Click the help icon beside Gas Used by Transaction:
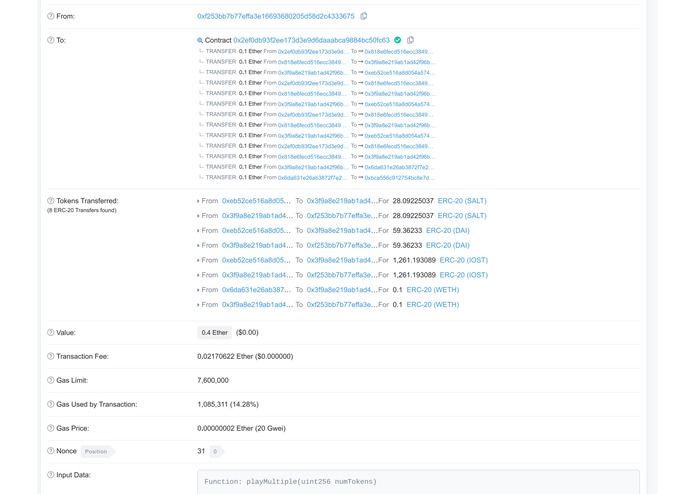The width and height of the screenshot is (695, 494). pos(51,404)
